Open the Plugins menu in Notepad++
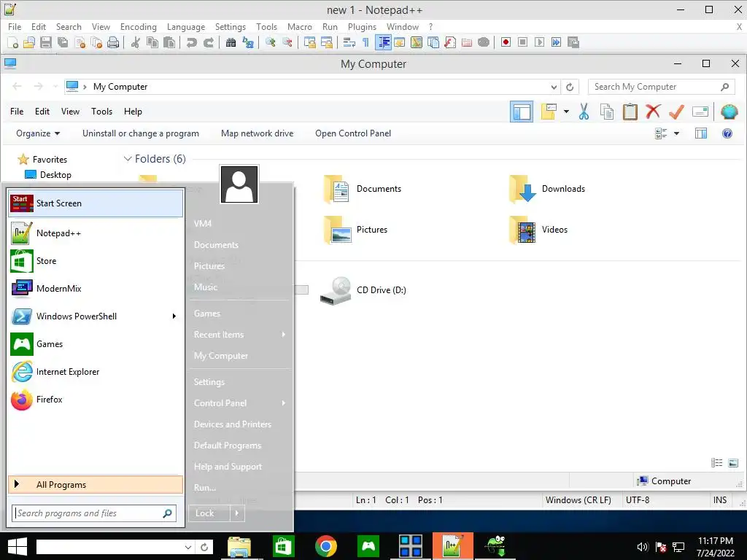Viewport: 747px width, 560px height. click(362, 27)
